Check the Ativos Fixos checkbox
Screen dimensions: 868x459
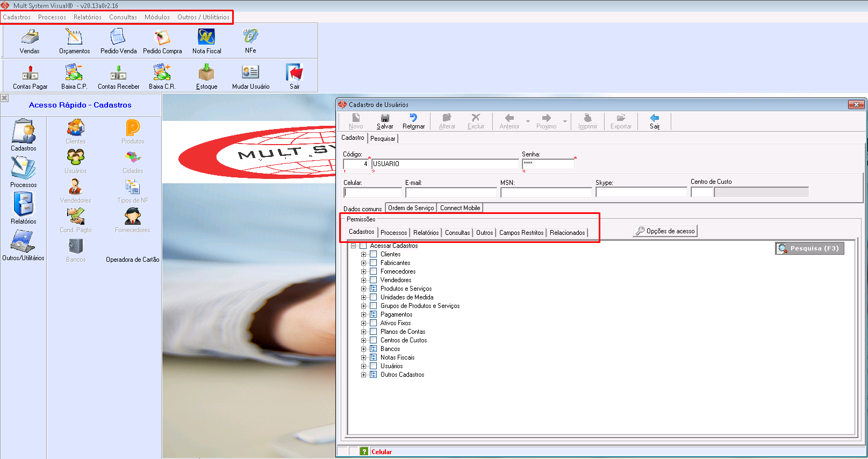(x=374, y=323)
